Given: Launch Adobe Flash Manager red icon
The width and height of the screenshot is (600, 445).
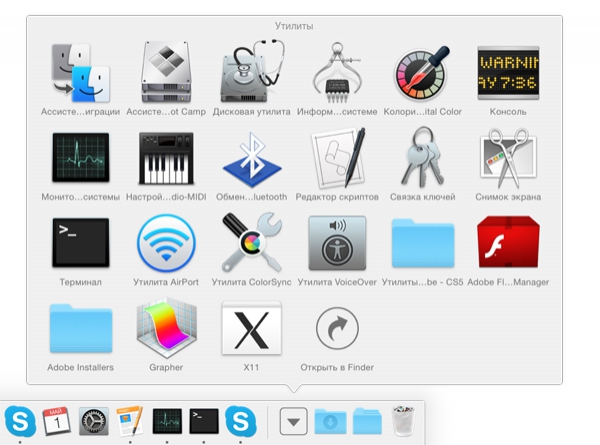Looking at the screenshot, I should click(508, 242).
